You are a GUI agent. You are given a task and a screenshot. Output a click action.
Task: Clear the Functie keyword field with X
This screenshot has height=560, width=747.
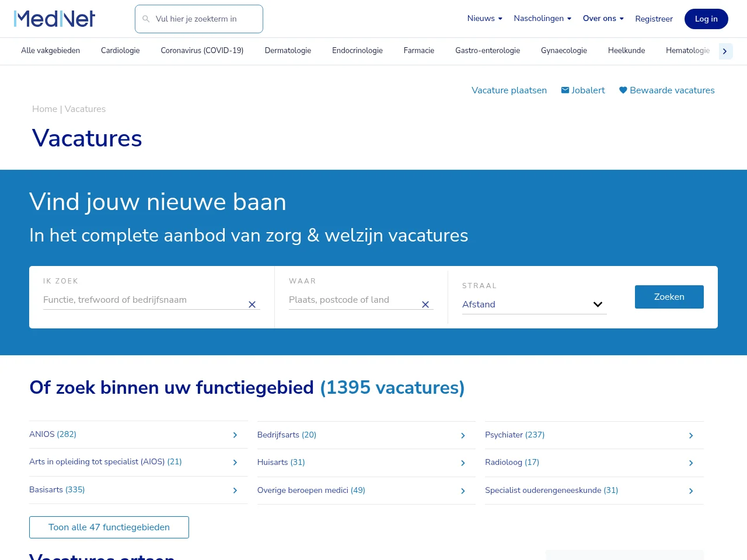(x=252, y=304)
